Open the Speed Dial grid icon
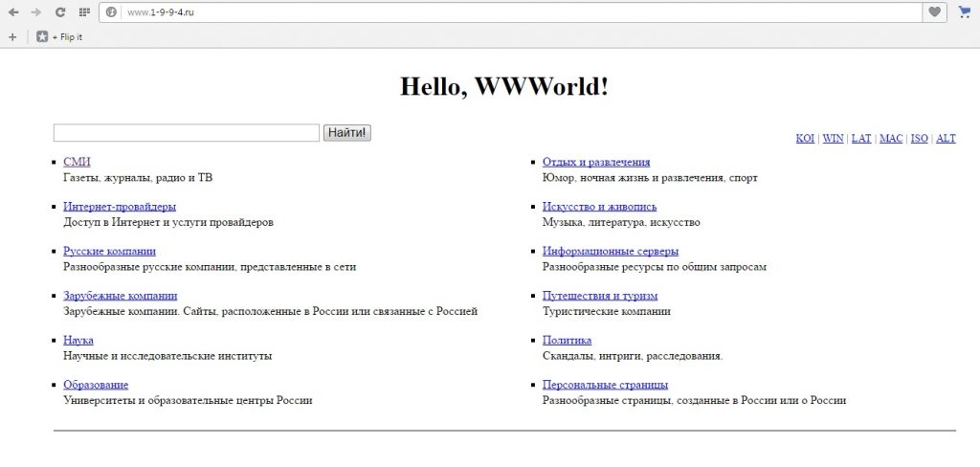Image resolution: width=980 pixels, height=467 pixels. [84, 12]
